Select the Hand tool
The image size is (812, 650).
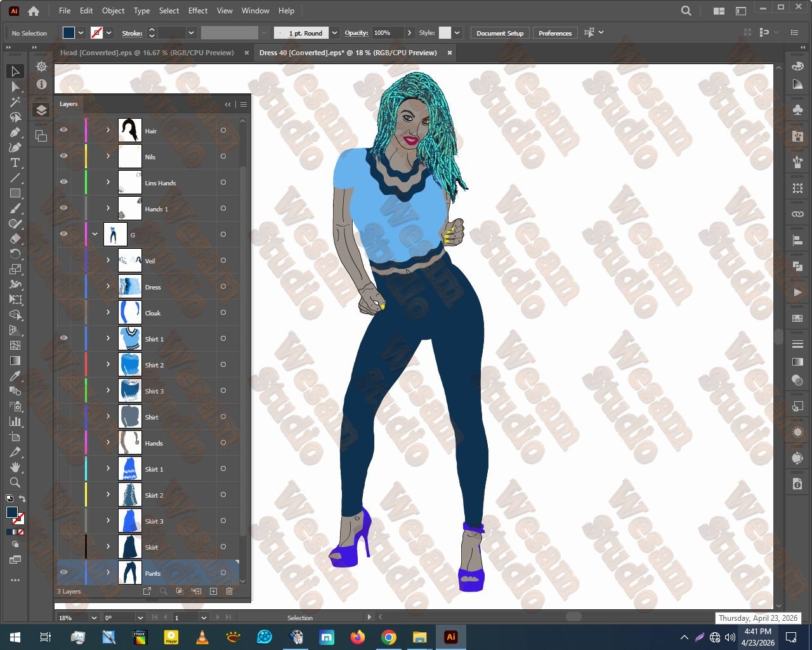point(15,467)
